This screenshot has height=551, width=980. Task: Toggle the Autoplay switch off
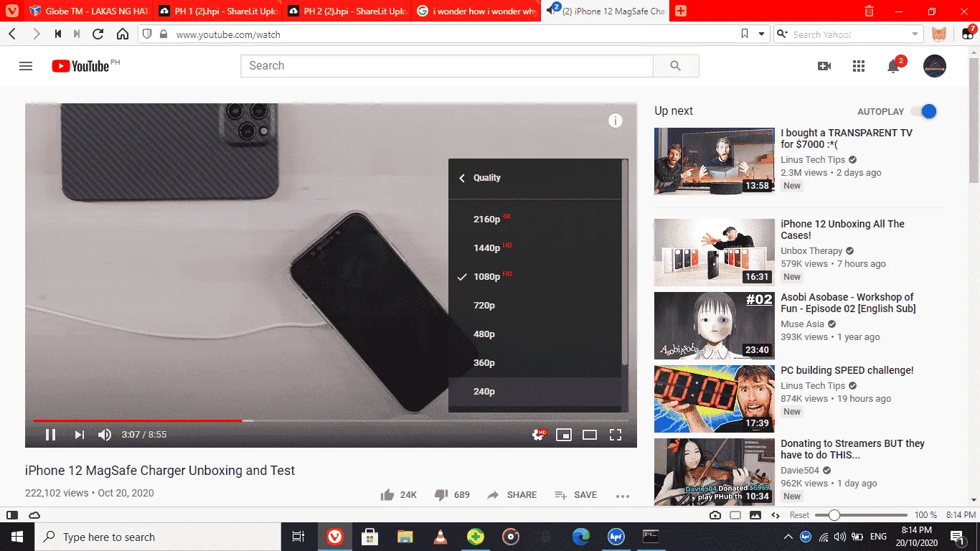(924, 111)
